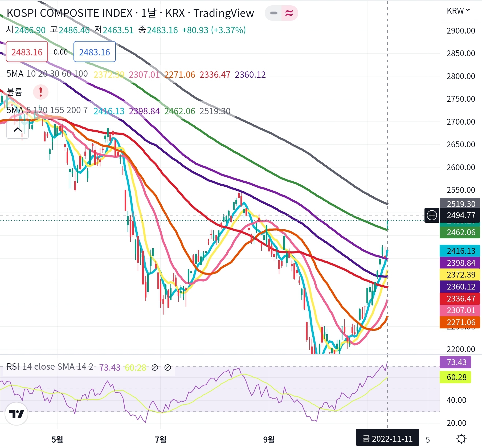Click the RSI 14 close SMA legend
Viewport: 482px width, 448px height.
(x=50, y=367)
